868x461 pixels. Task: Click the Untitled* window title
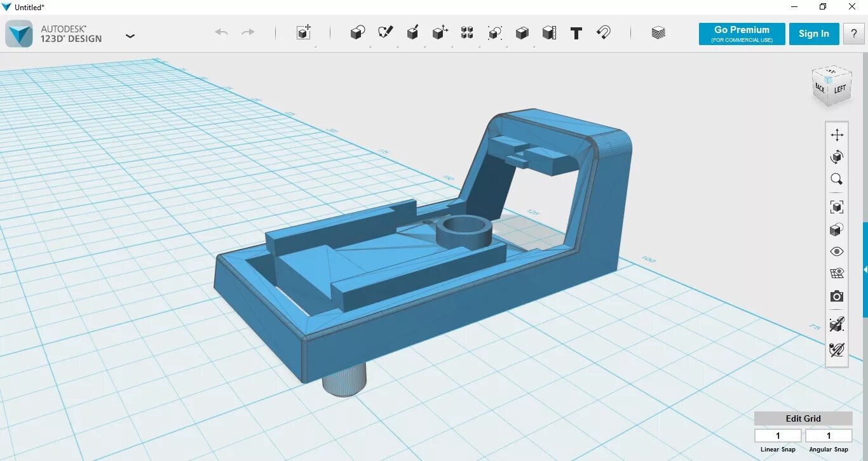[x=29, y=7]
